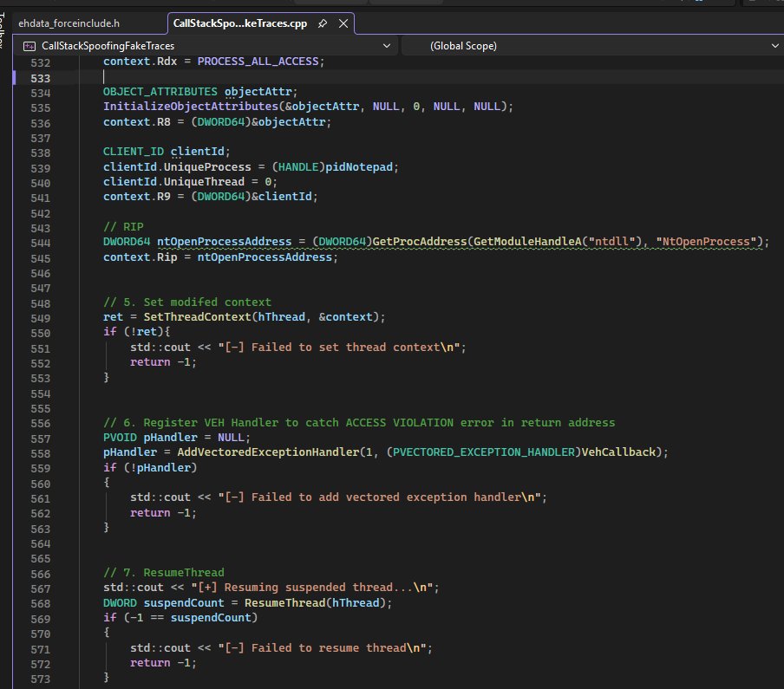The height and width of the screenshot is (689, 784).
Task: Click suspendCount in the if condition line 569
Action: tap(211, 618)
